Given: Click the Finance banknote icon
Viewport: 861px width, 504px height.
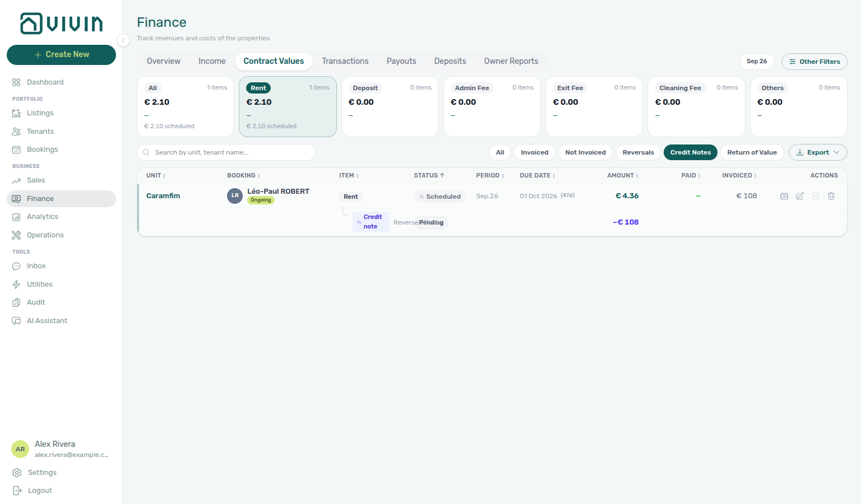Looking at the screenshot, I should [x=16, y=199].
